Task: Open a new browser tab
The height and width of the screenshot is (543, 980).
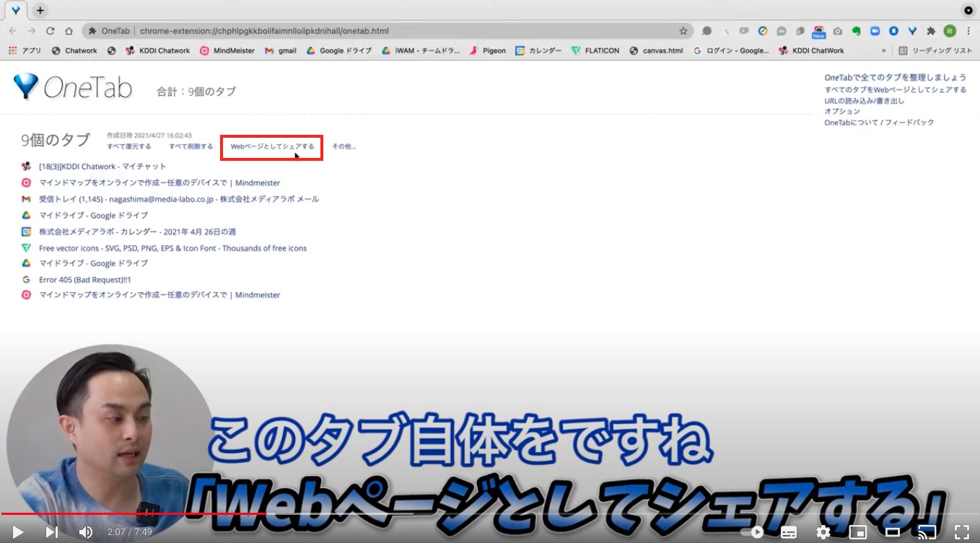Action: click(x=40, y=10)
